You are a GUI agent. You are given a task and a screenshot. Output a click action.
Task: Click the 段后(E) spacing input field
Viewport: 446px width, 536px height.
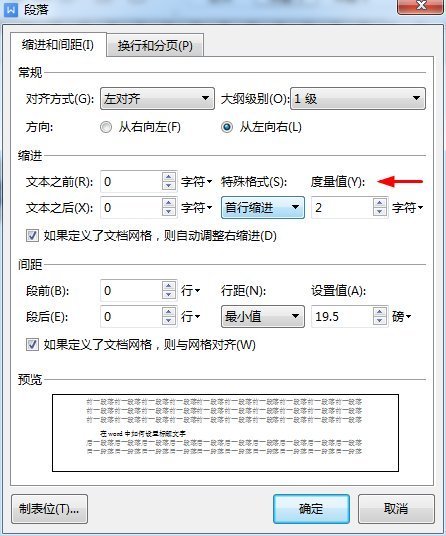click(131, 317)
